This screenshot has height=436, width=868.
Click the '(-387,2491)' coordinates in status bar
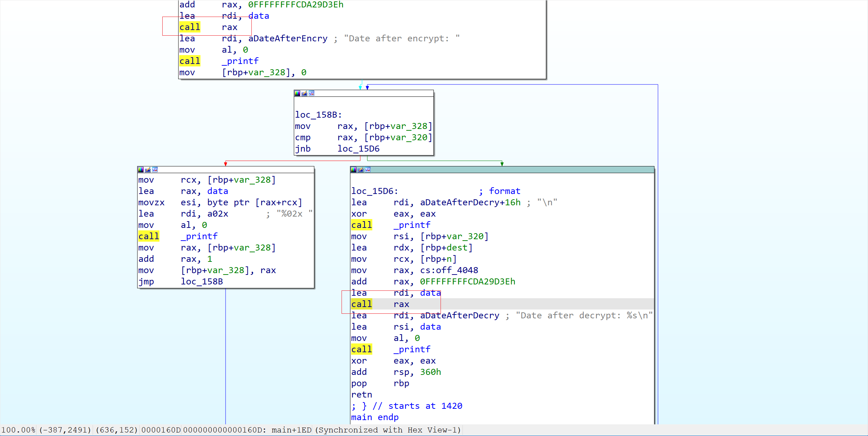[65, 430]
